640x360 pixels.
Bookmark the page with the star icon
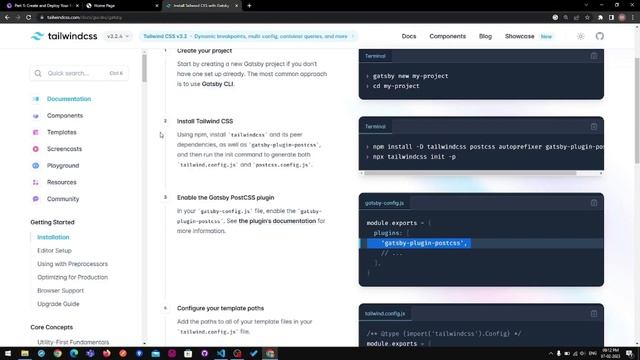587,18
